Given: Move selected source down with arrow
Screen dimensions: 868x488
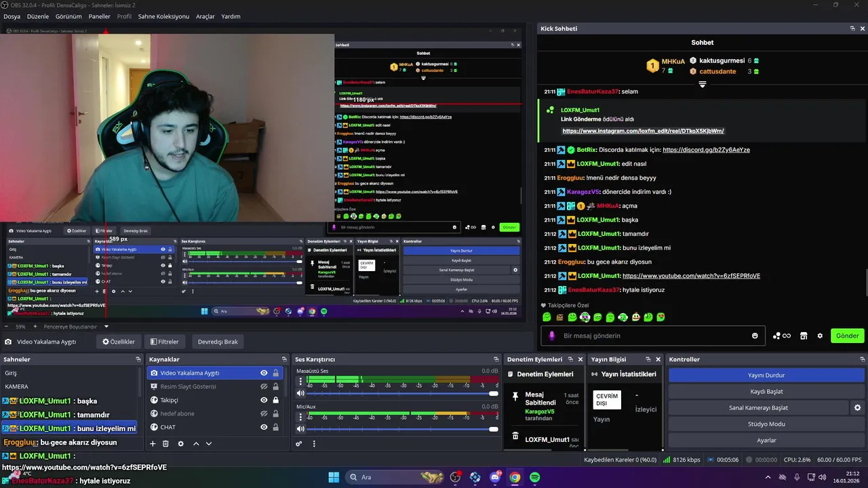Looking at the screenshot, I should pos(209,443).
